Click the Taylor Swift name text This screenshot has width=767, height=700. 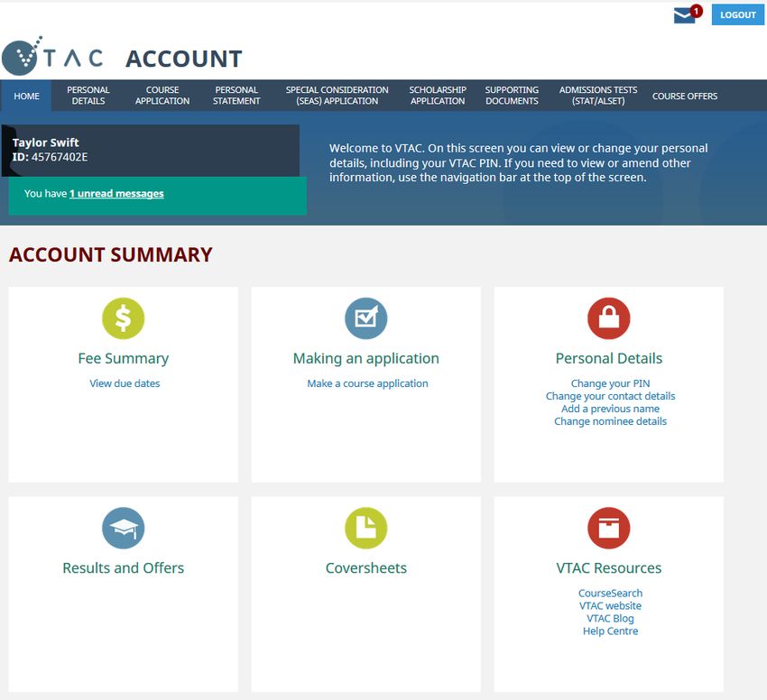click(x=45, y=143)
